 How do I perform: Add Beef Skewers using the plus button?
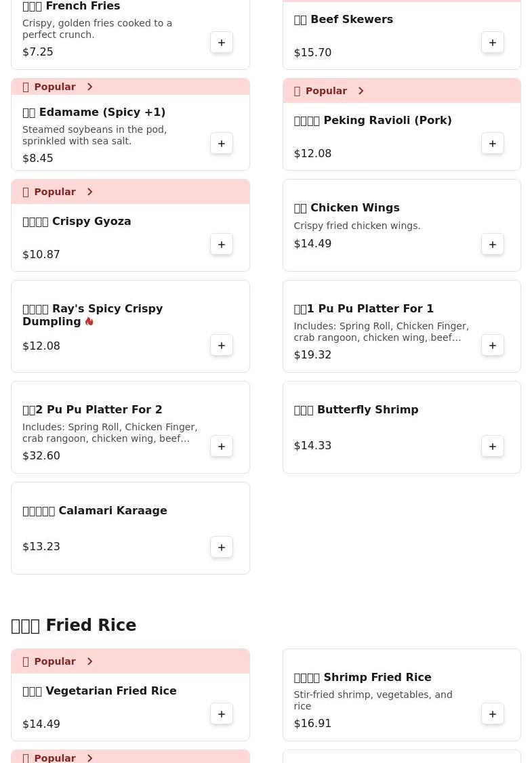click(493, 43)
